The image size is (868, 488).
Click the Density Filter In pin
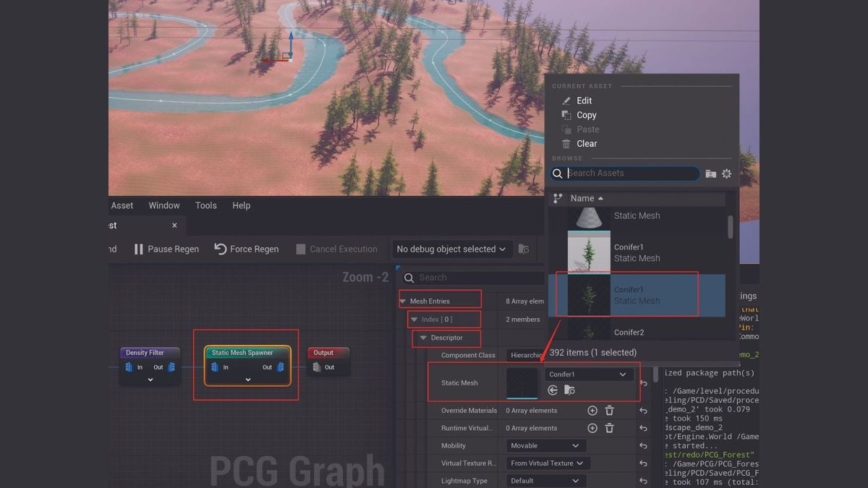[x=129, y=367]
